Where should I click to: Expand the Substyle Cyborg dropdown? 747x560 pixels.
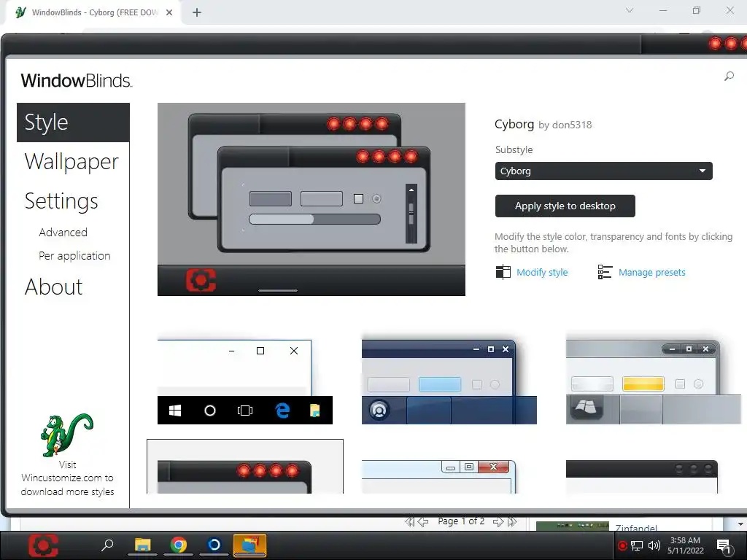pyautogui.click(x=603, y=171)
